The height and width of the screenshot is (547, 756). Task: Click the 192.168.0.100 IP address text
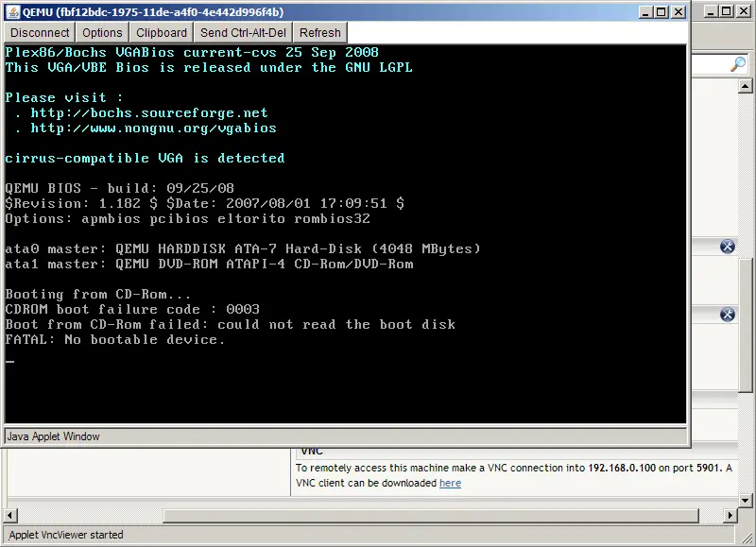click(622, 468)
